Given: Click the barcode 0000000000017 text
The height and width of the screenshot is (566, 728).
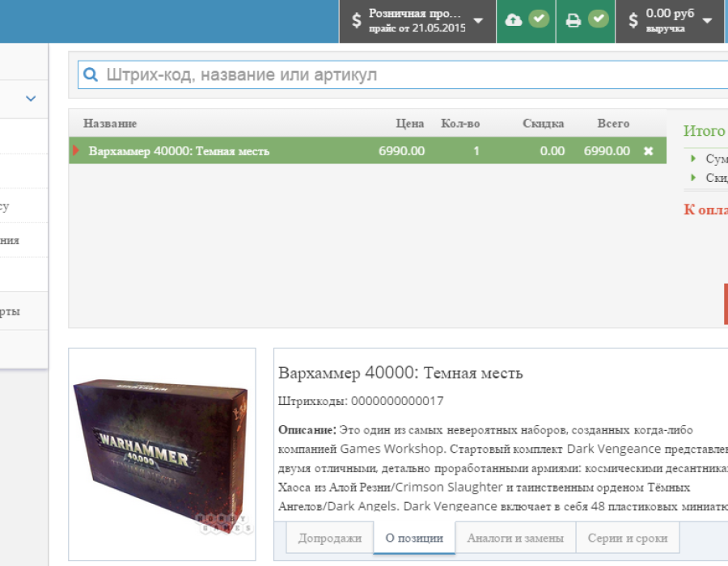Looking at the screenshot, I should click(x=397, y=401).
